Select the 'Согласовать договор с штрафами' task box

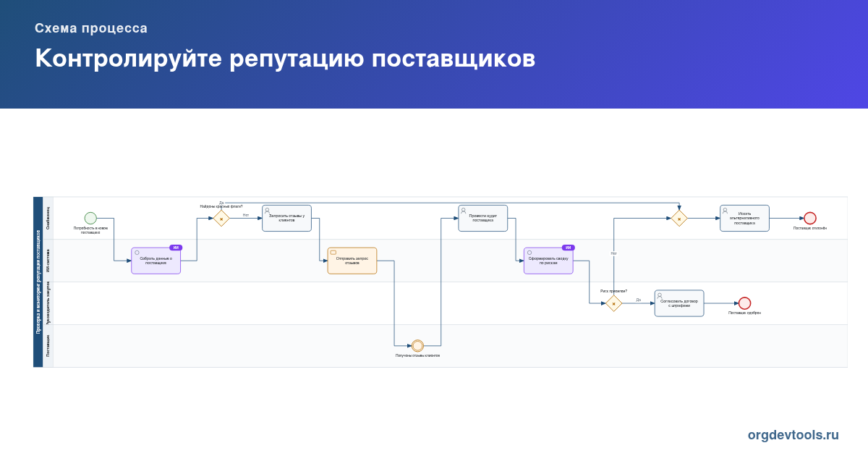(x=679, y=303)
